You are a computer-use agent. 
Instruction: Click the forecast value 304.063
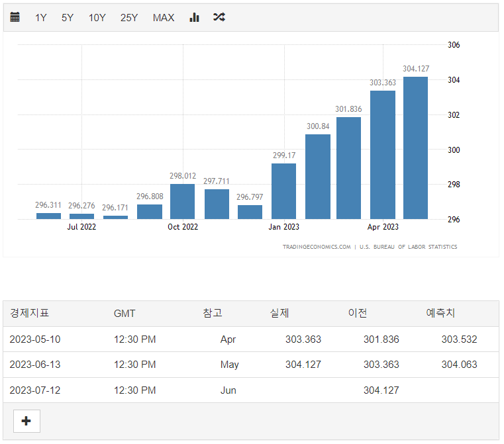pos(460,365)
